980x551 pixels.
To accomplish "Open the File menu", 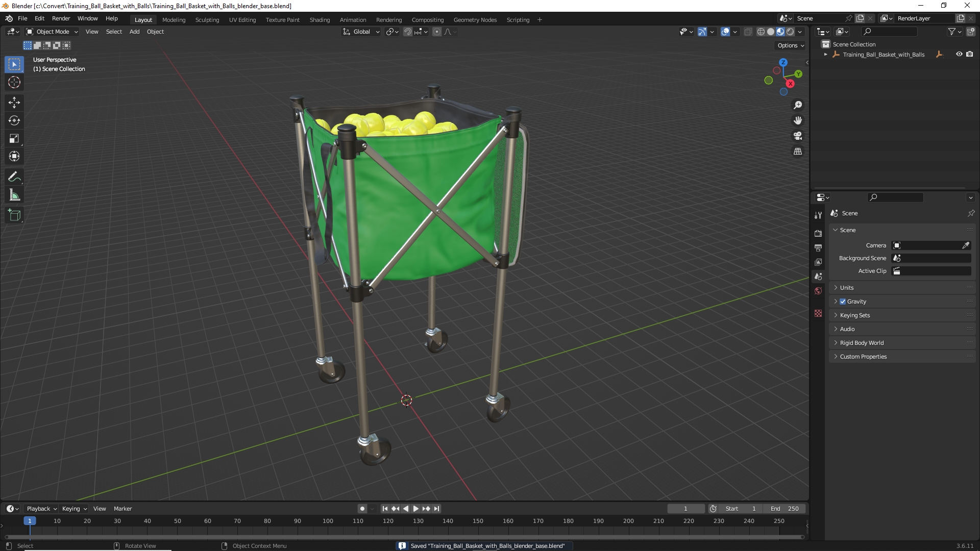I will coord(22,18).
